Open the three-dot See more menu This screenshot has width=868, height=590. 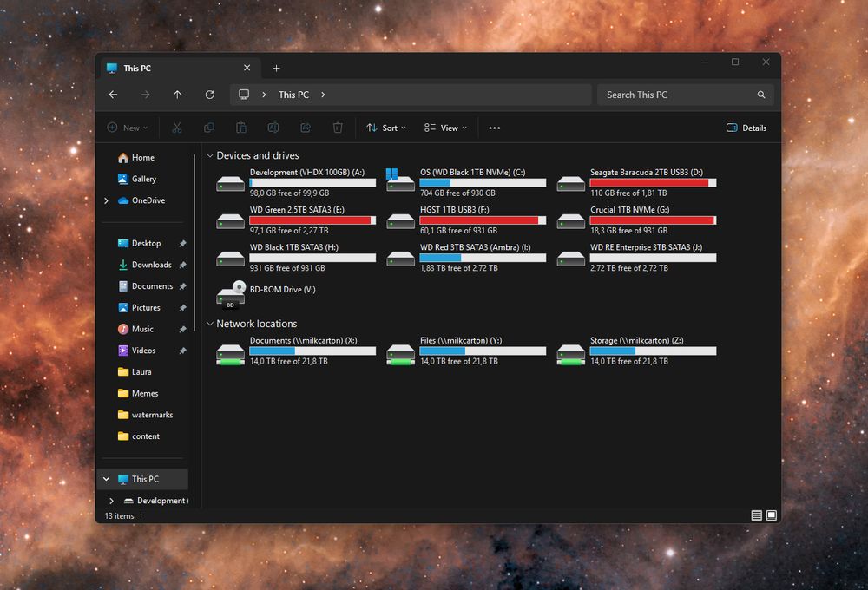click(495, 128)
